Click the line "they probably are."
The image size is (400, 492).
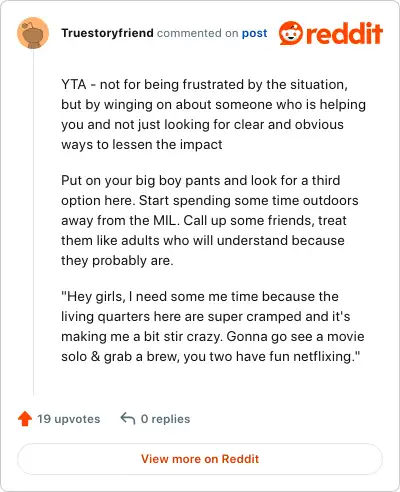[117, 260]
